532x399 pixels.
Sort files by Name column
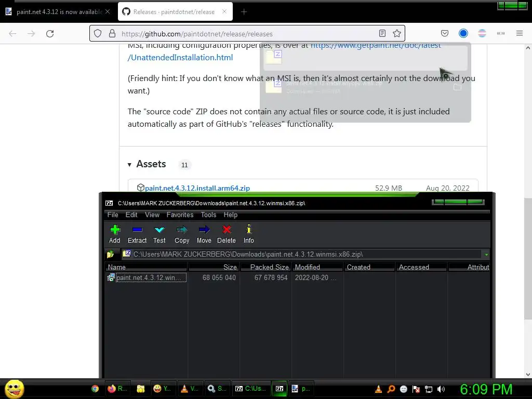click(x=147, y=267)
